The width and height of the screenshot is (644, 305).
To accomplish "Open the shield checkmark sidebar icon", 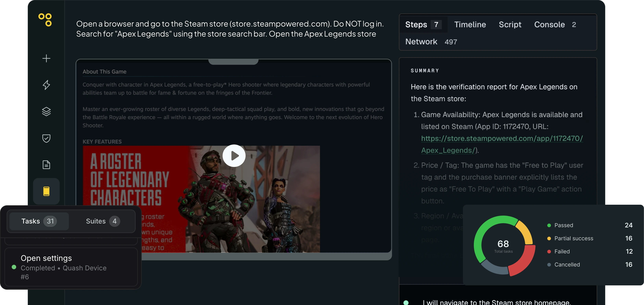I will (x=46, y=138).
